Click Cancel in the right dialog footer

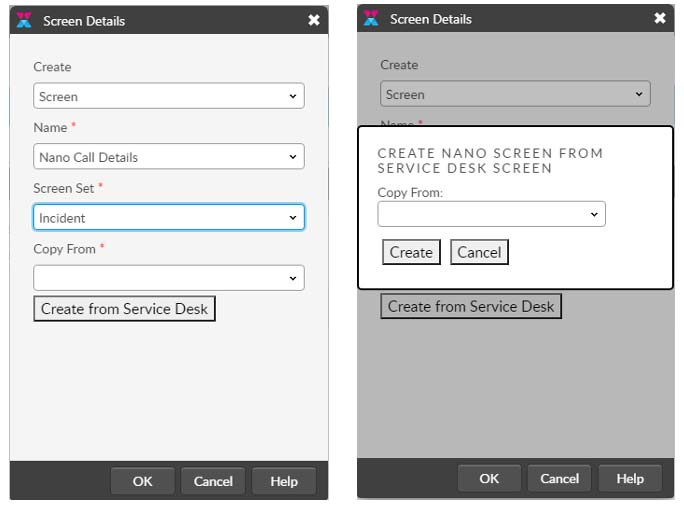(x=560, y=479)
